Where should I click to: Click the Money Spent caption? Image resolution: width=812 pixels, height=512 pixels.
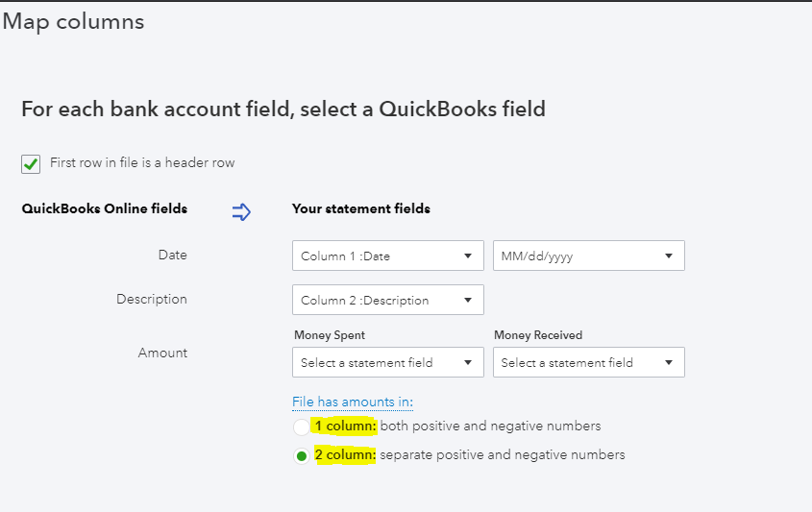point(330,335)
